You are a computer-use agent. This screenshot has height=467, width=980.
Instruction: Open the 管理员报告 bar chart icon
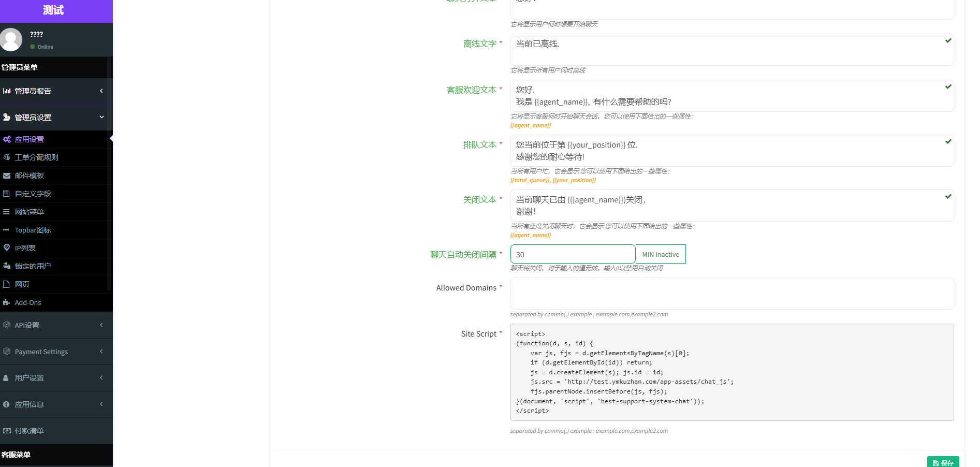(7, 91)
